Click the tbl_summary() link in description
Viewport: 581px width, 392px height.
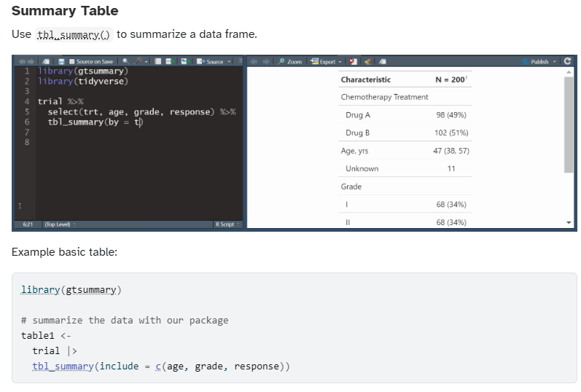pyautogui.click(x=72, y=34)
